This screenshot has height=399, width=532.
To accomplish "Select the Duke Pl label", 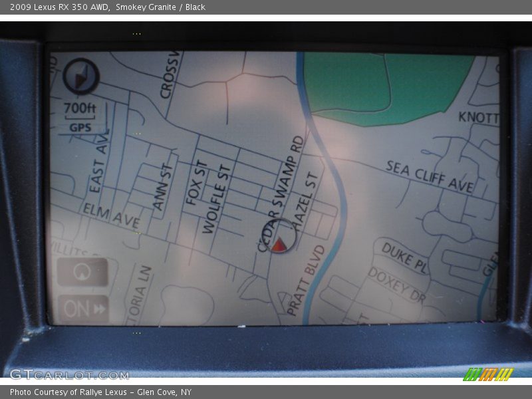I will [405, 257].
